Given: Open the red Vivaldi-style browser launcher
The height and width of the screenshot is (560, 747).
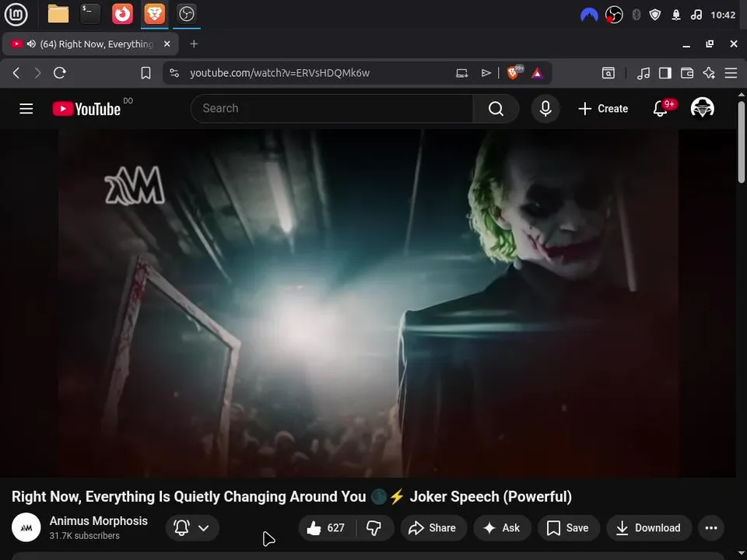Looking at the screenshot, I should 122,14.
